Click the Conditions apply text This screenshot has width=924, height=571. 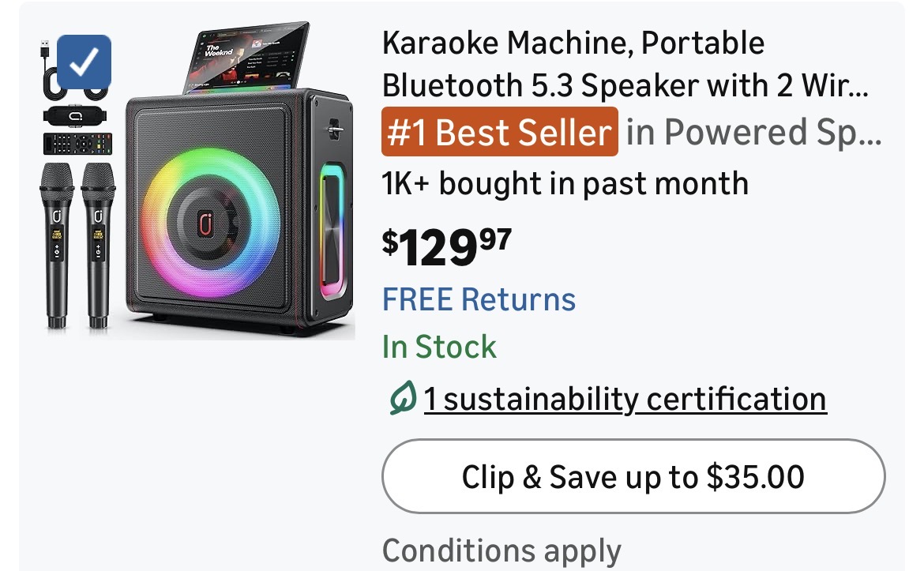(501, 550)
